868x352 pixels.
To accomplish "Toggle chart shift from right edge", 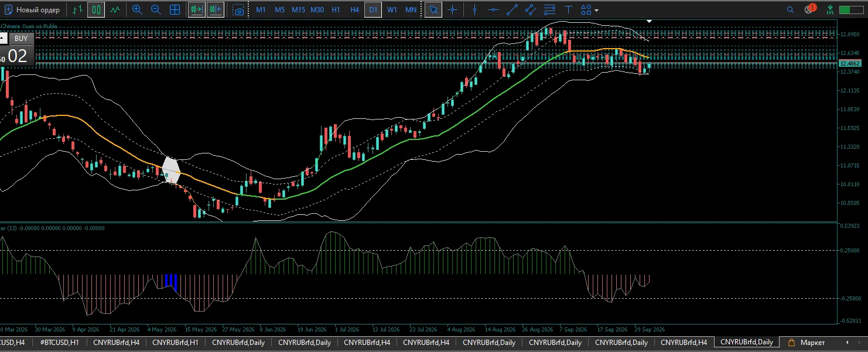I will coord(216,10).
